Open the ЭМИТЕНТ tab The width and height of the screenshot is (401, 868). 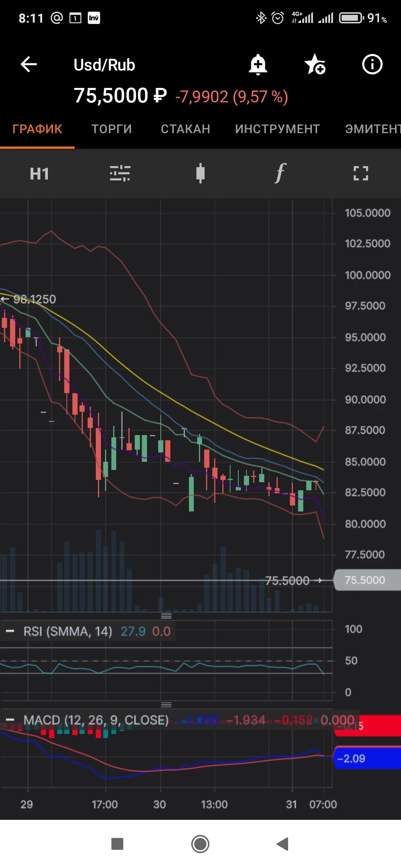click(373, 129)
